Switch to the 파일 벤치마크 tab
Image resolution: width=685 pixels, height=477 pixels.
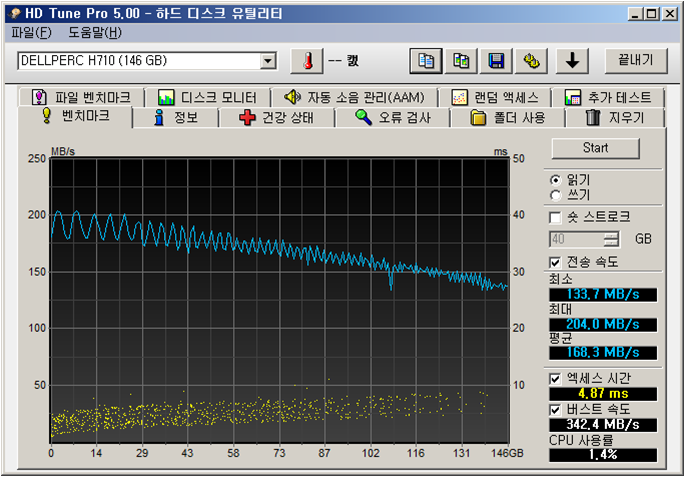(81, 97)
